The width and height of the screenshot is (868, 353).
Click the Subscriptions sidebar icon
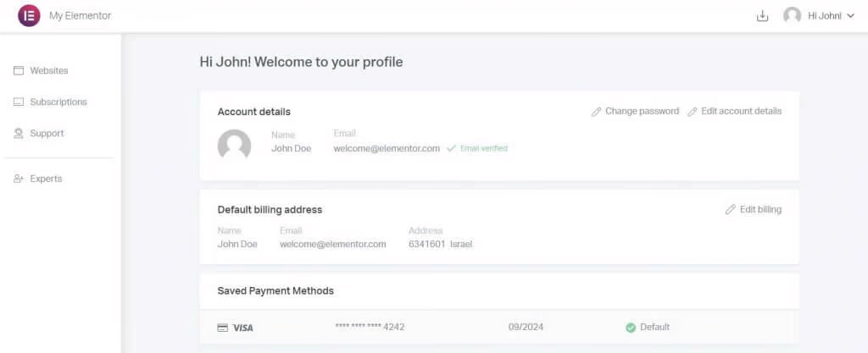tap(19, 102)
